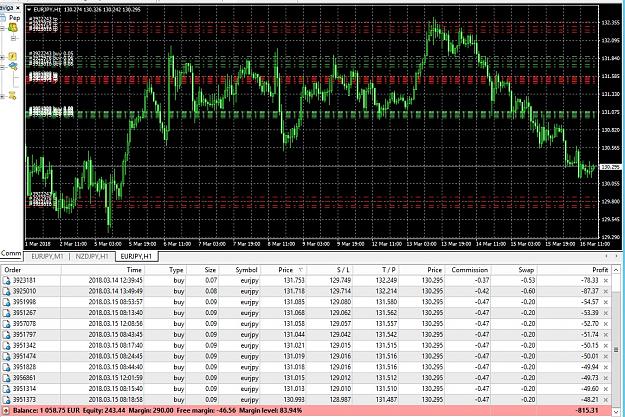Sort trades by the Size column
The height and width of the screenshot is (417, 625).
point(202,270)
